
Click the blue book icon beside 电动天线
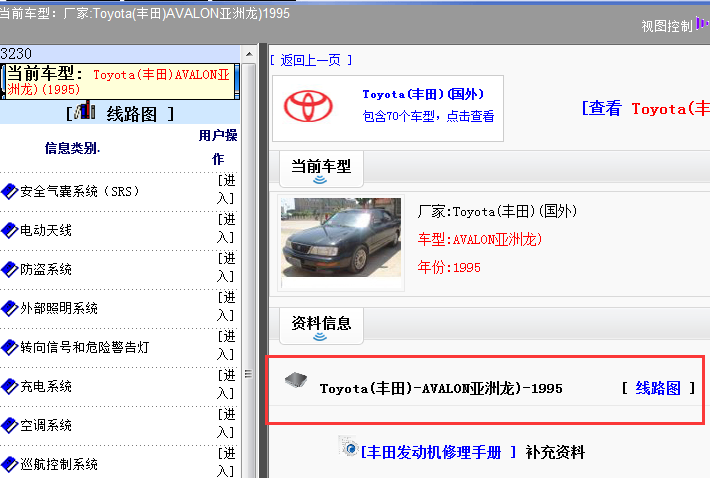pos(9,230)
